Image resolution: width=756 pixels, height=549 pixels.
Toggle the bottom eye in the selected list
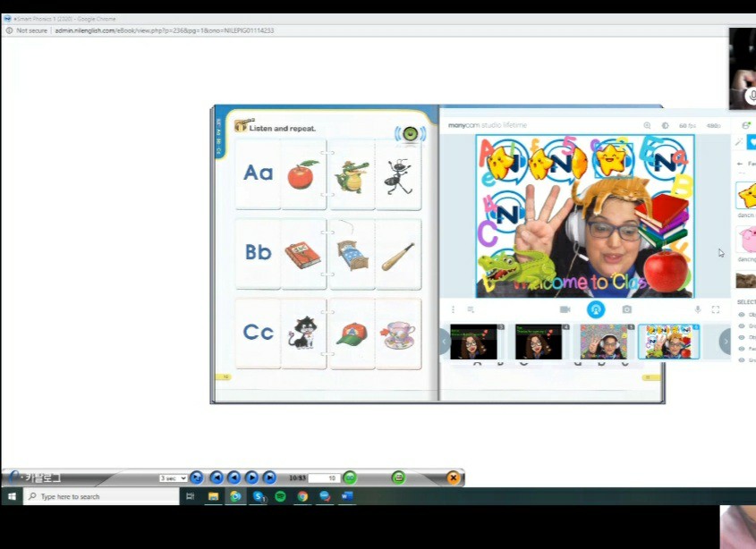point(742,360)
